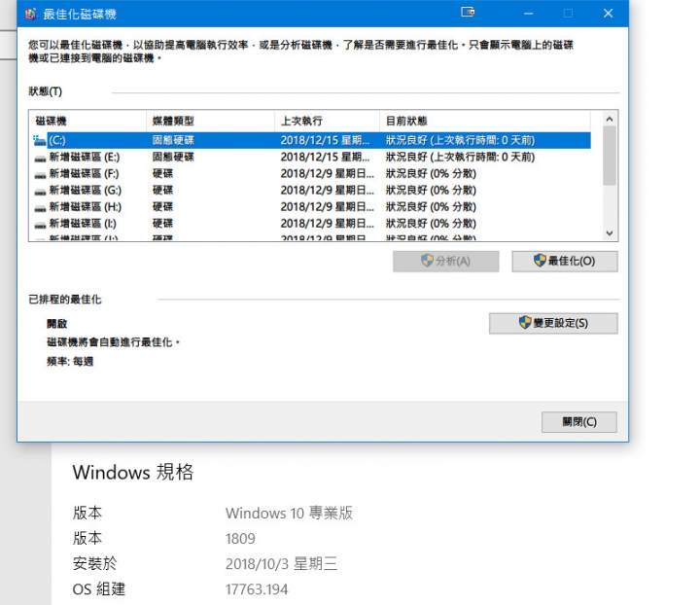Click the 關閉(C) close button
This screenshot has height=605, width=700.
[x=579, y=422]
